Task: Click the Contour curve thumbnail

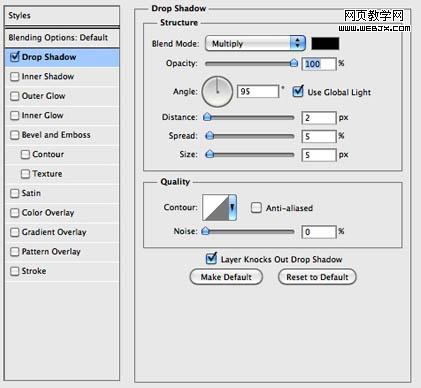Action: (x=215, y=208)
